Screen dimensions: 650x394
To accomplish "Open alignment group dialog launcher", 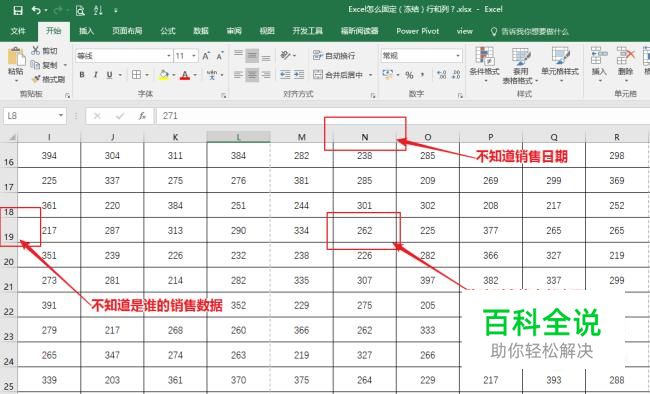I will [373, 96].
